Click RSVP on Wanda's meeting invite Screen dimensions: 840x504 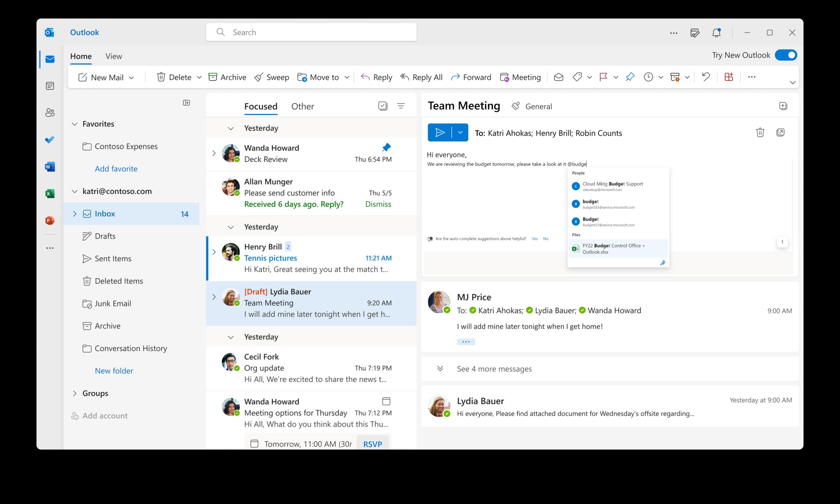click(x=372, y=443)
